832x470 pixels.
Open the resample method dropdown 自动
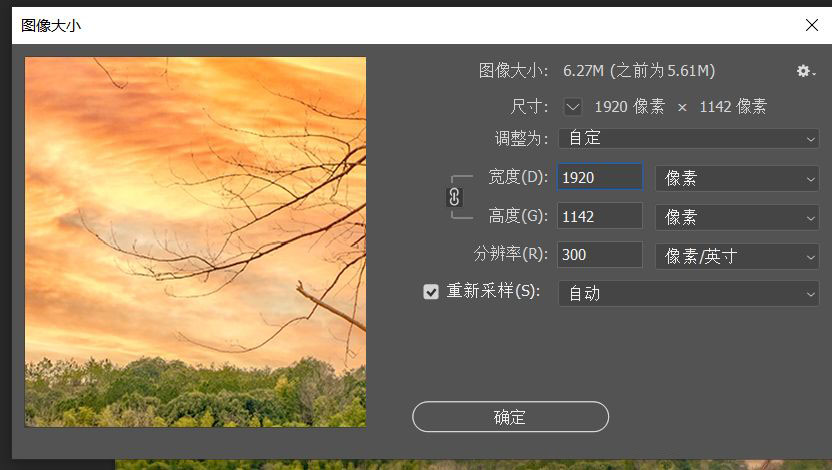(688, 293)
